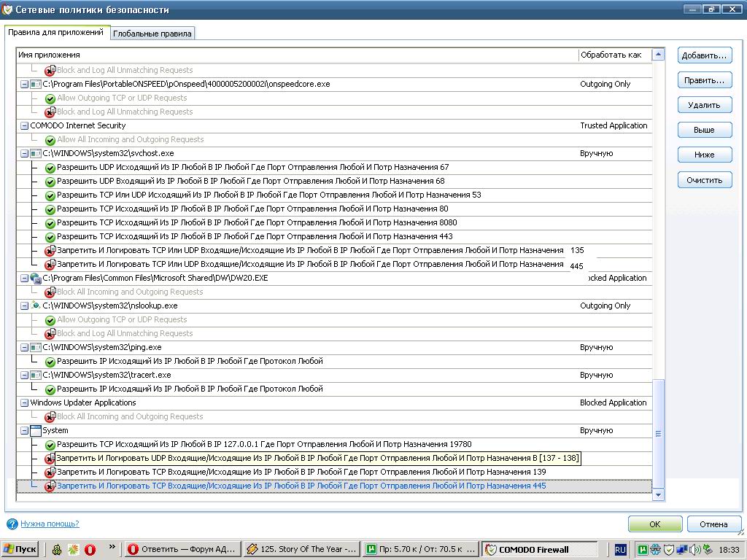This screenshot has height=560, width=747.
Task: Click the onspeedcore.exe application icon
Action: [36, 85]
